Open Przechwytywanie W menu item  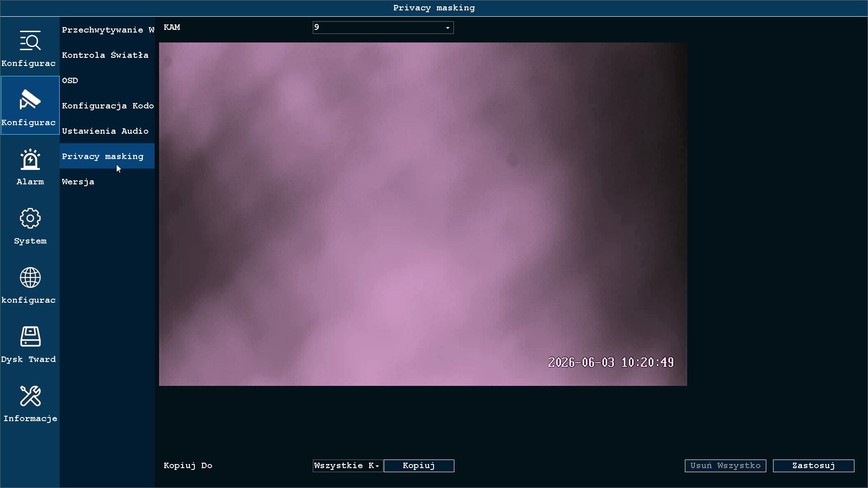107,30
